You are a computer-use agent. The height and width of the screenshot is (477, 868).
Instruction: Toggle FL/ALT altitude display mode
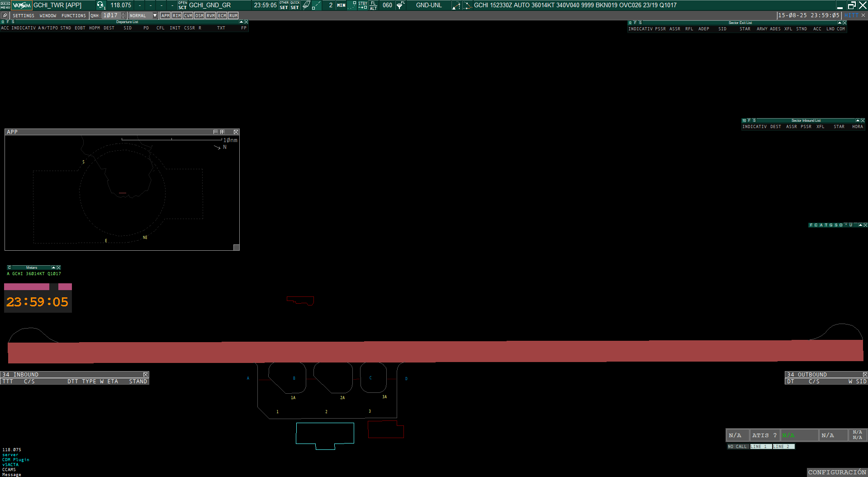coord(374,5)
